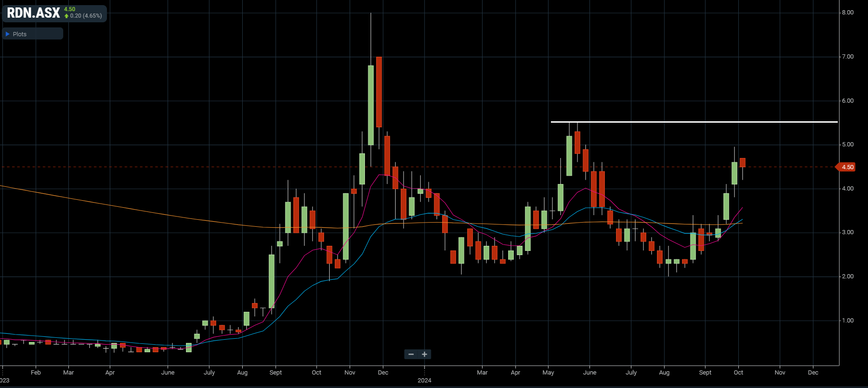Viewport: 868px width, 388px height.
Task: Click the Feb label on the time axis
Action: pyautogui.click(x=36, y=373)
